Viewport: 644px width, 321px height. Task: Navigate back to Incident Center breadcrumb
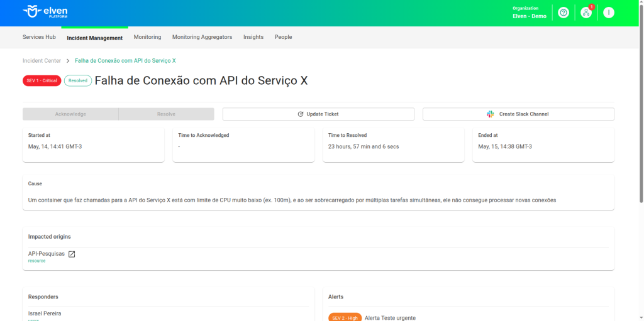point(42,61)
